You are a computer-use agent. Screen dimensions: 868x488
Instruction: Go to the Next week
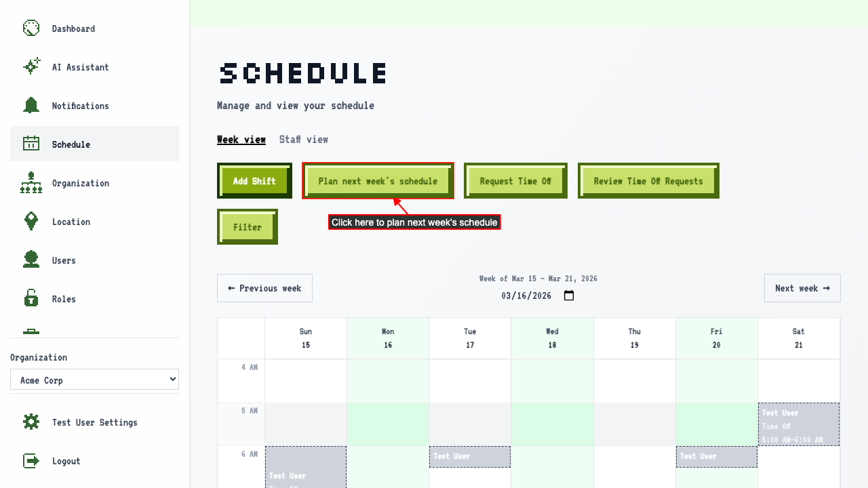tap(802, 288)
